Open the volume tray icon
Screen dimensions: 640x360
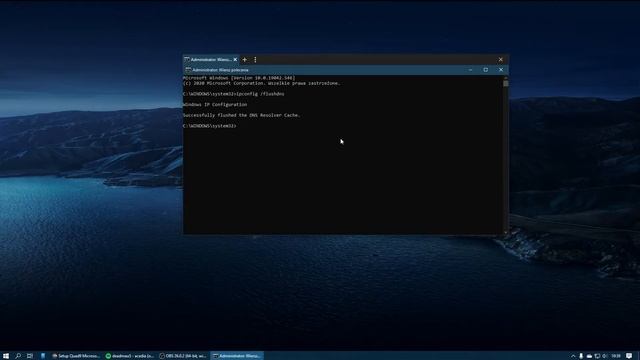coord(605,356)
